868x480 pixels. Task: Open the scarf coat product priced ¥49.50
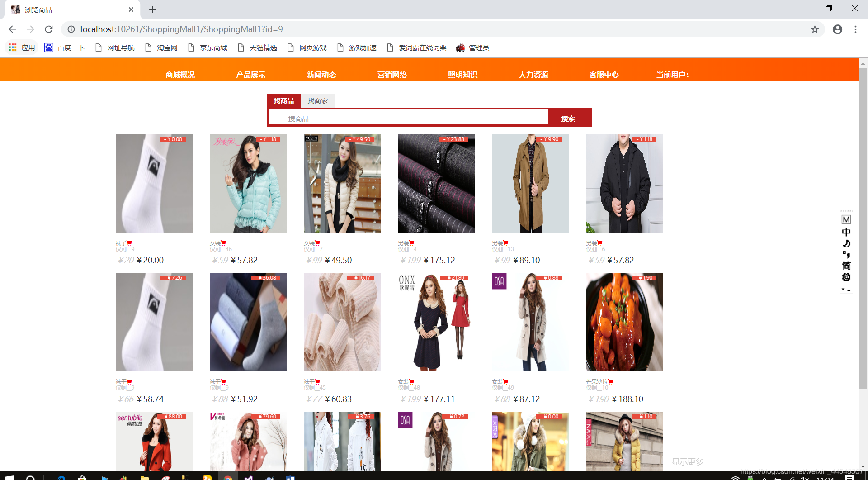pyautogui.click(x=342, y=184)
